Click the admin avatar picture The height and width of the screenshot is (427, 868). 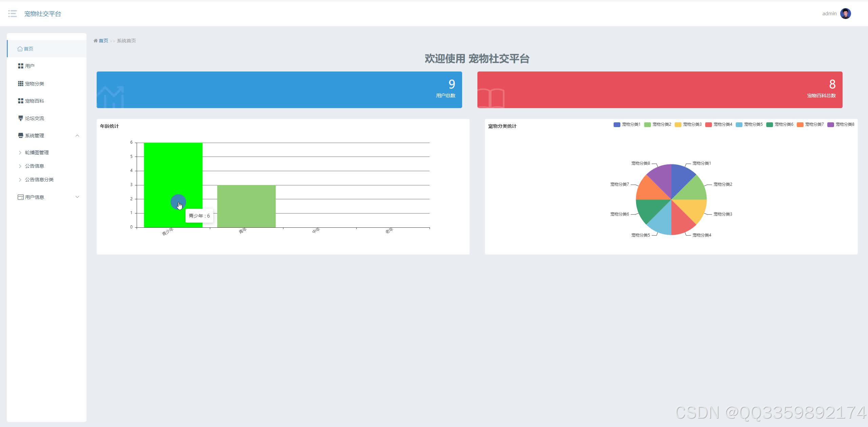coord(845,14)
